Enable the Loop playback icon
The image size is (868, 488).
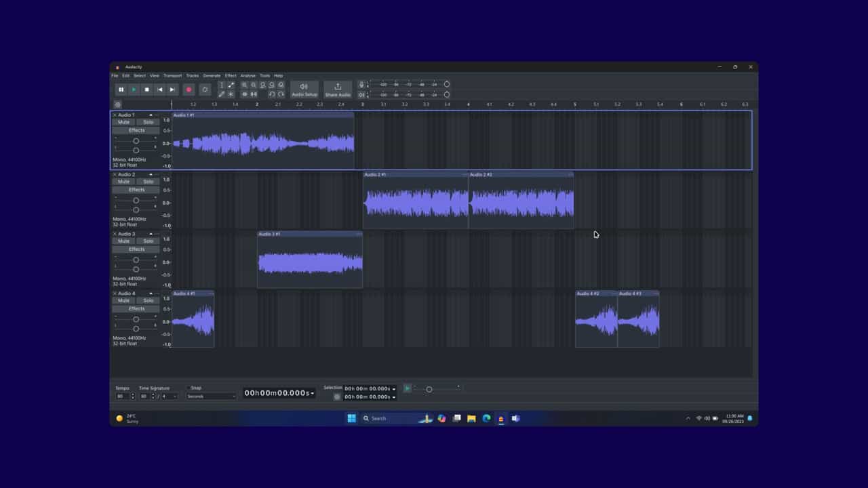click(x=205, y=89)
